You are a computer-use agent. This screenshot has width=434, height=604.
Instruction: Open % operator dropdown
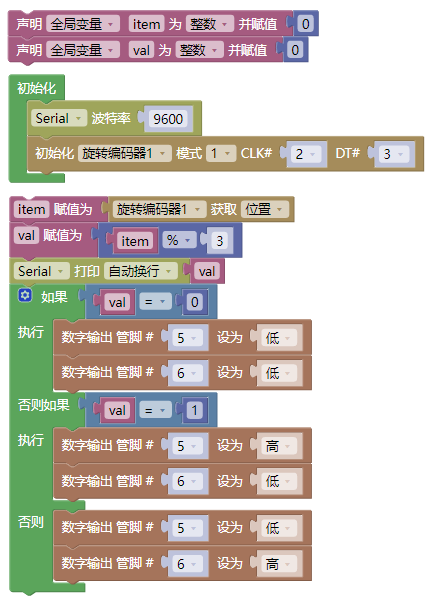click(179, 240)
